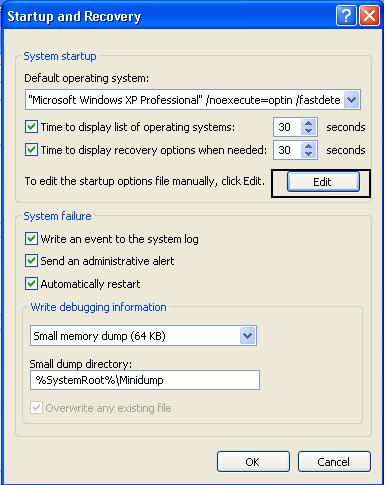Click Edit to open startup options file
Viewport: 387px width, 485px height.
coord(323,182)
